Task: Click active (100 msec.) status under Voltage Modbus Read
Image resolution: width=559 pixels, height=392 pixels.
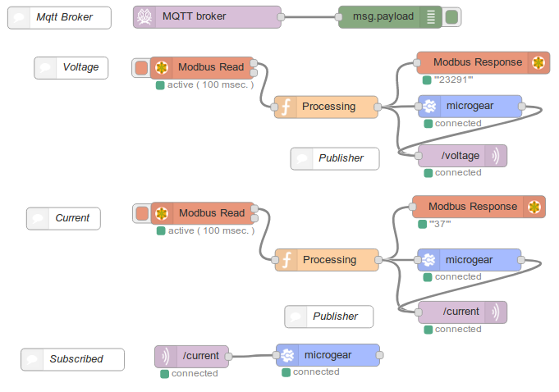Action: (210, 84)
